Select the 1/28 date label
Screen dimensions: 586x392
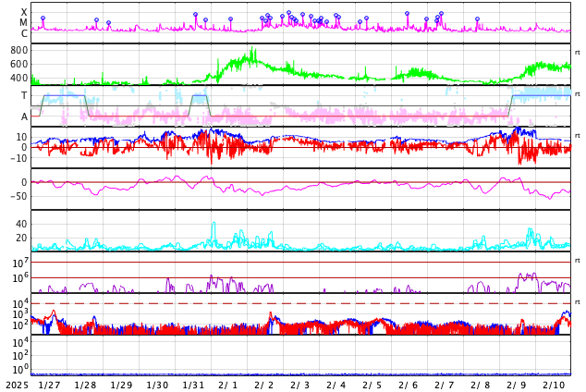pyautogui.click(x=85, y=386)
